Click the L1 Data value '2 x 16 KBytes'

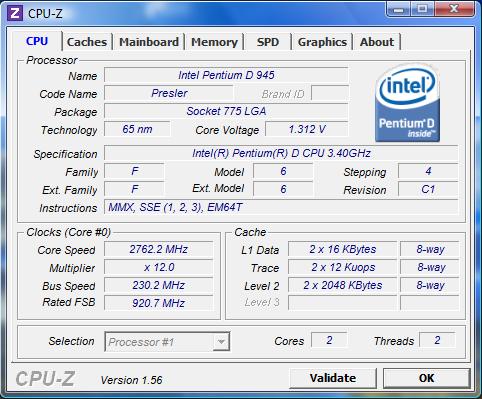(342, 249)
